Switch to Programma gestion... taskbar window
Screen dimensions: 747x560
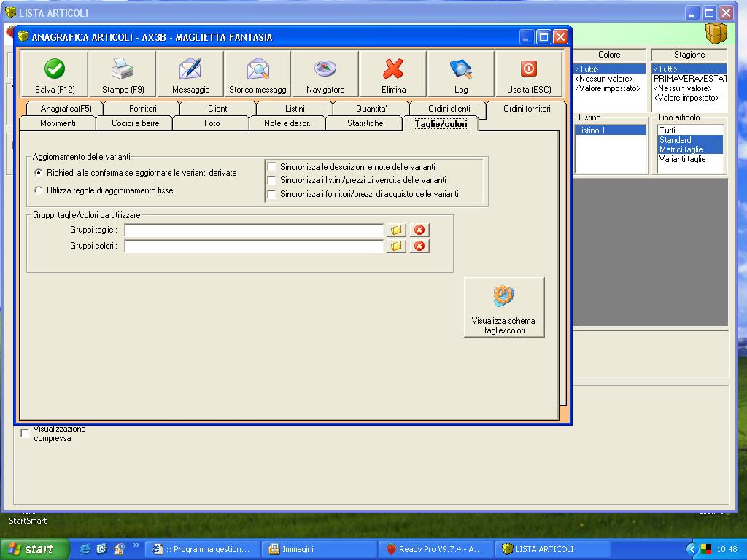pyautogui.click(x=204, y=549)
